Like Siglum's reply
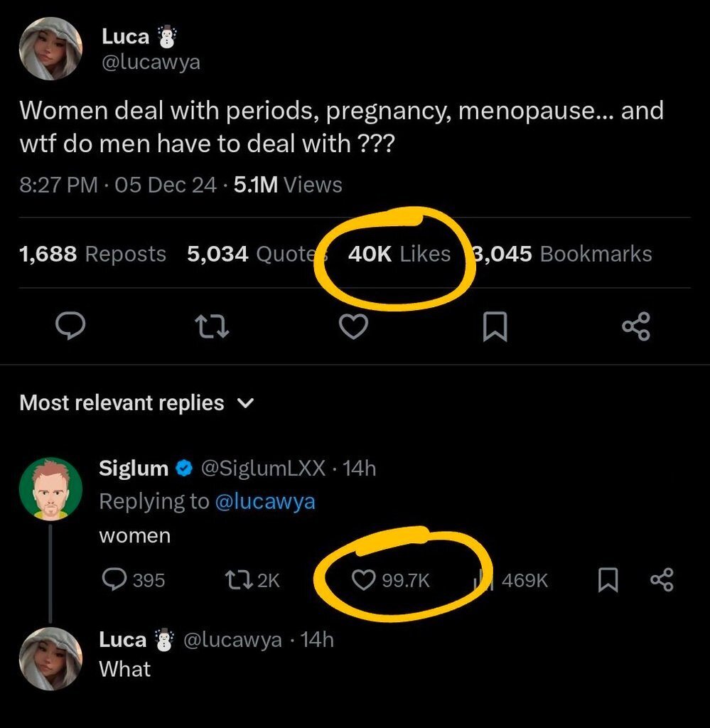This screenshot has height=728, width=710. coord(364,580)
